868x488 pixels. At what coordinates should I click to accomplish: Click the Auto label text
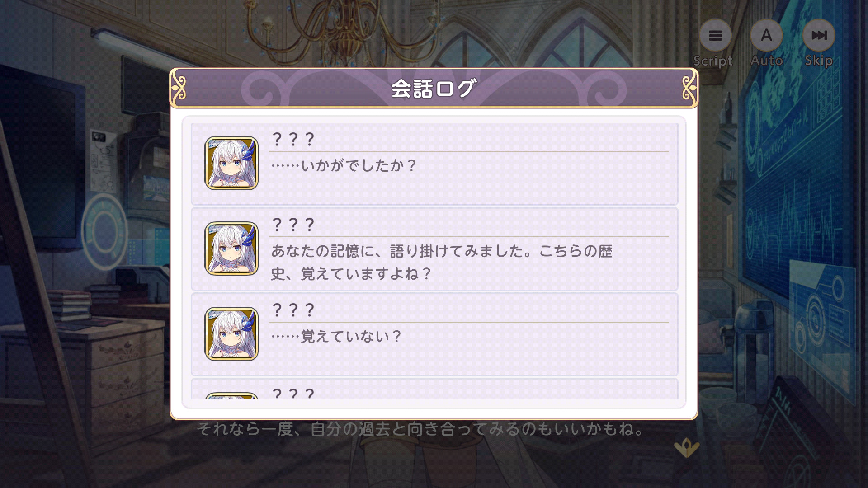[767, 60]
